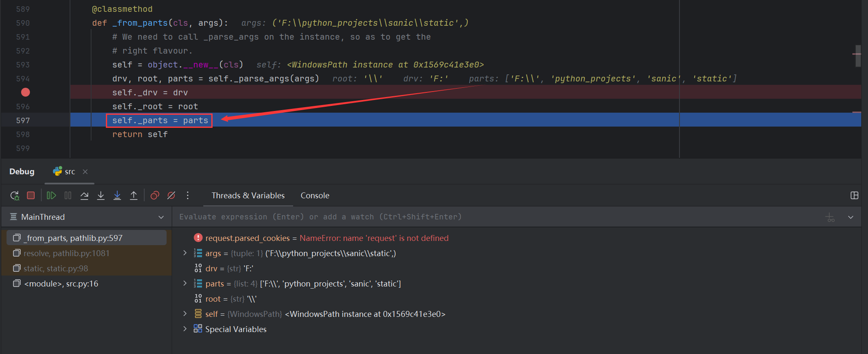868x354 pixels.
Task: Click the args list icon in variables
Action: coord(198,253)
